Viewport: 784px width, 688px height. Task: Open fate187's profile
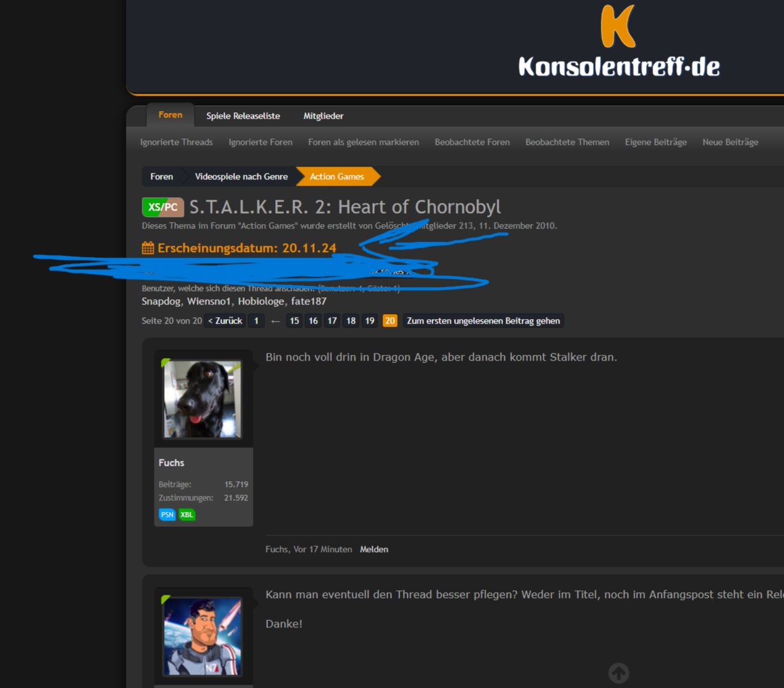point(309,301)
